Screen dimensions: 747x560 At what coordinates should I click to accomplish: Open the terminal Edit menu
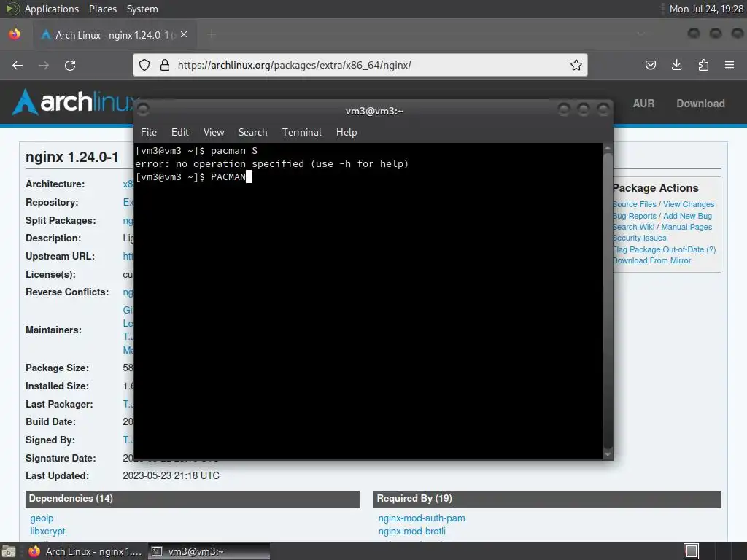[180, 133]
